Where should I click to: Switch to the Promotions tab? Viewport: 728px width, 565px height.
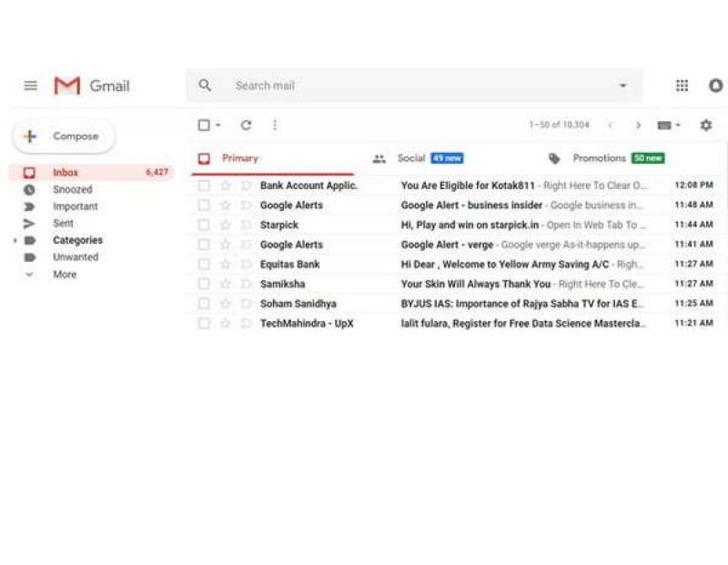599,157
